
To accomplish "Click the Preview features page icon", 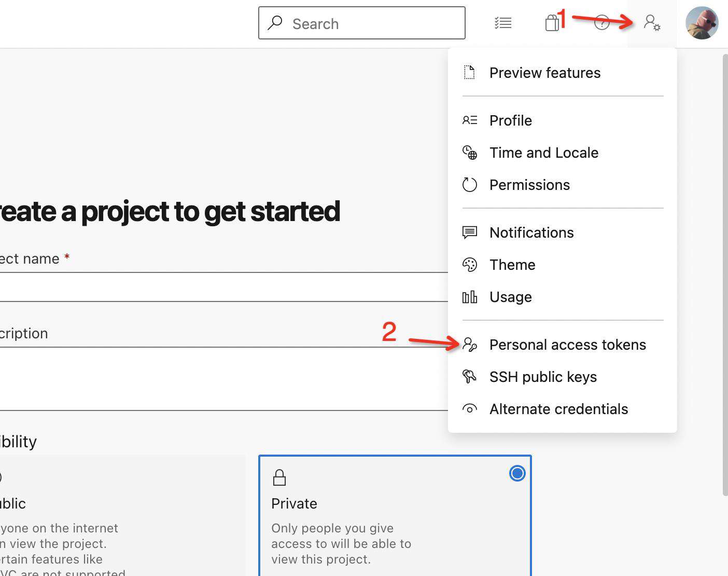I will tap(469, 73).
